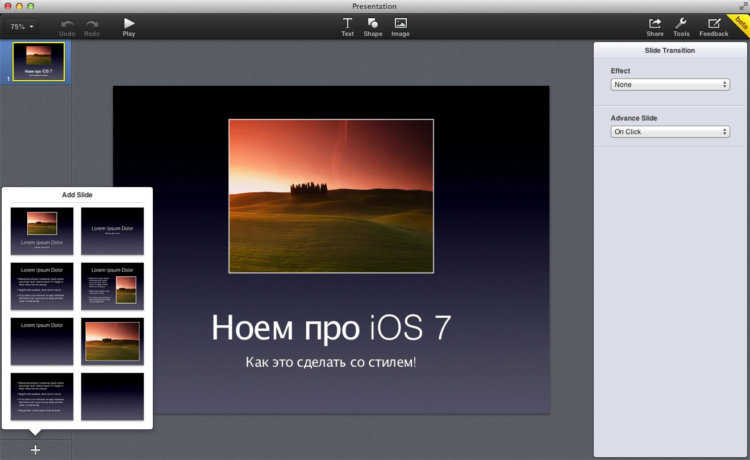The image size is (750, 460).
Task: Click the title "Ноем про iOS 7"
Action: coord(331,328)
